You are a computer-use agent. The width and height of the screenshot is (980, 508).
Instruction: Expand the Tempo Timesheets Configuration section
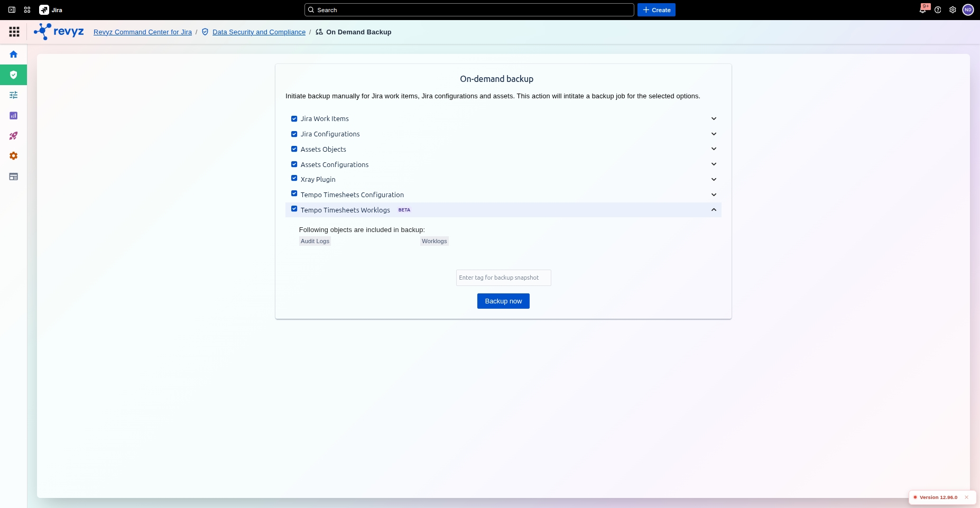[714, 195]
